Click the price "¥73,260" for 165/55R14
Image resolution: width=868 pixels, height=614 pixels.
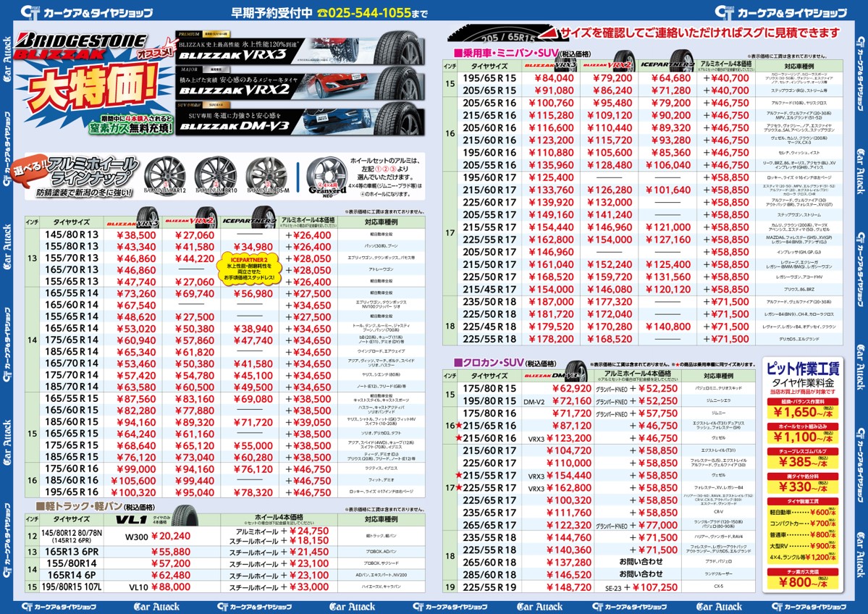tap(137, 293)
